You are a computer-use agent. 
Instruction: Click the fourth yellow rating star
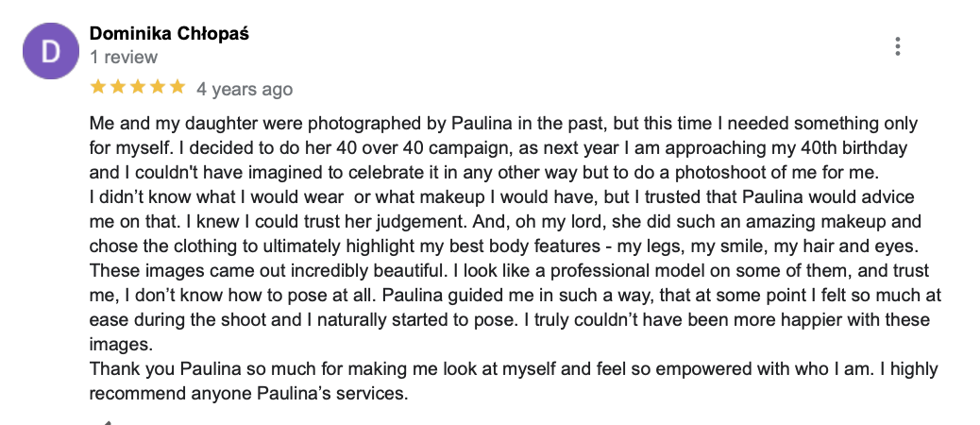click(158, 88)
